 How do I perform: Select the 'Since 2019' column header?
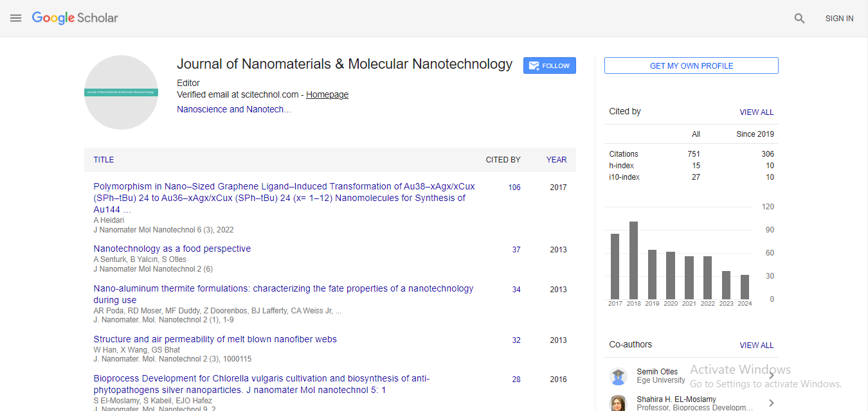coord(755,134)
